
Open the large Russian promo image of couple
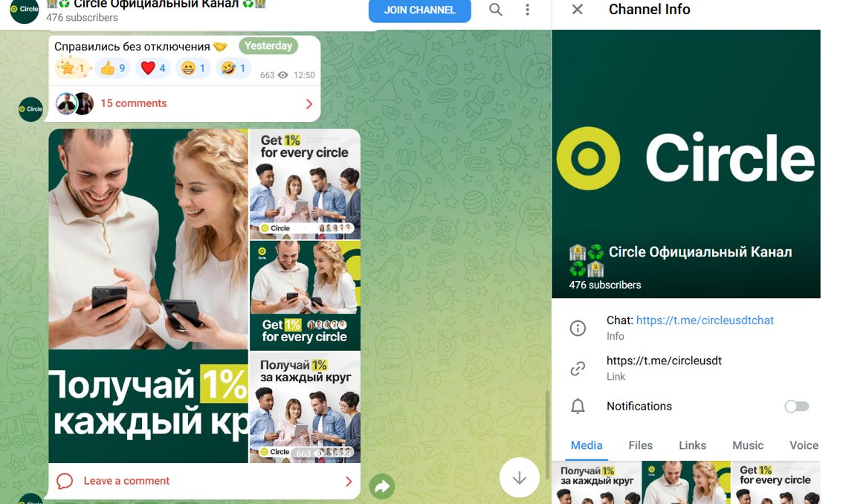pyautogui.click(x=149, y=296)
